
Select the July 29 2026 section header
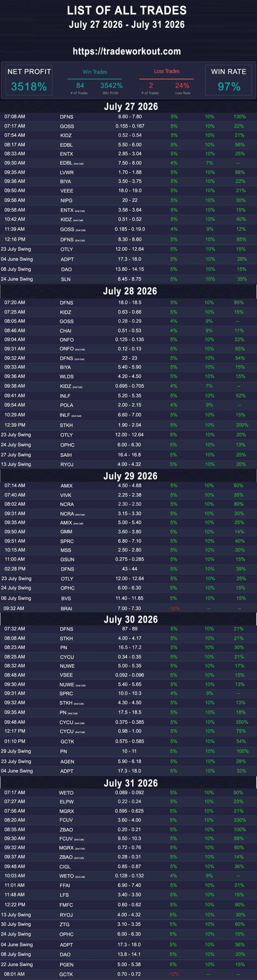click(130, 476)
